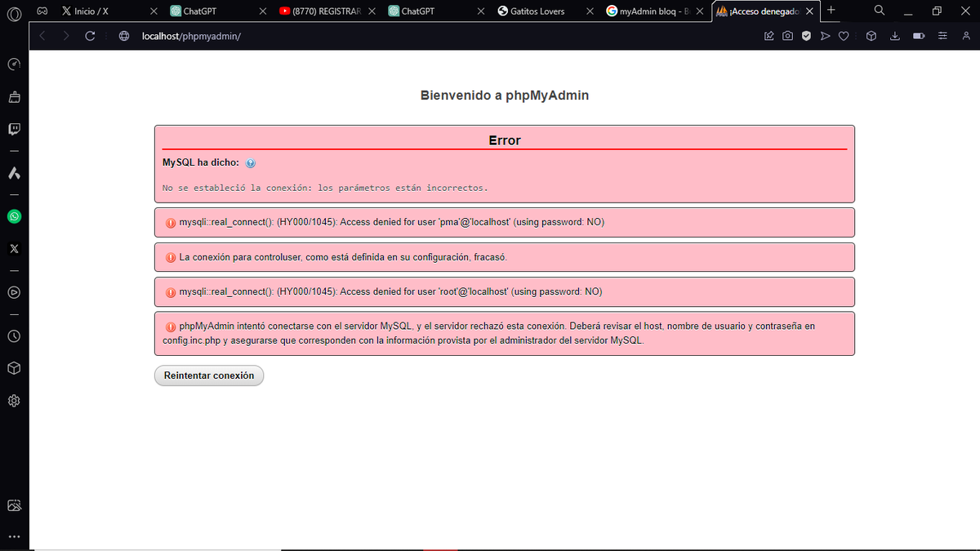The width and height of the screenshot is (980, 551).
Task: Click the battery saver icon
Action: [x=919, y=36]
